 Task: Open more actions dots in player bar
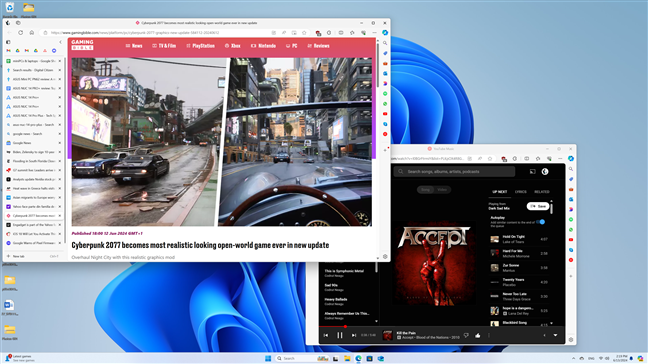click(x=488, y=335)
